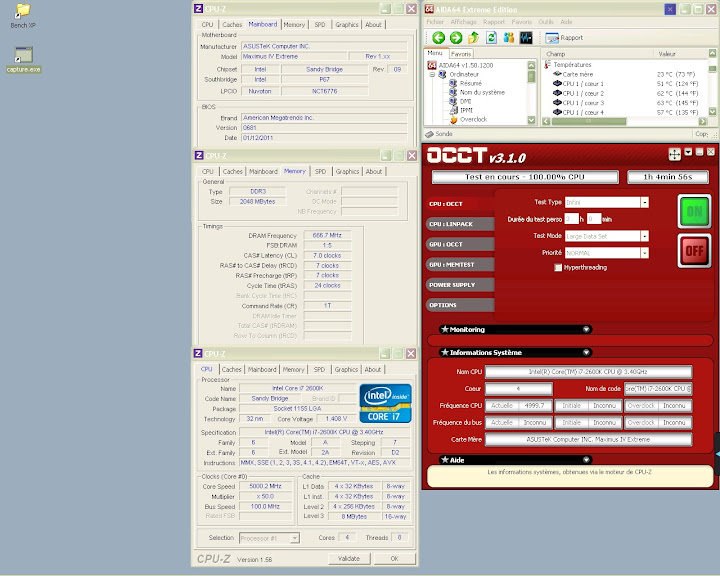Click the OK button in CPU-Z
The height and width of the screenshot is (576, 720).
(x=394, y=559)
